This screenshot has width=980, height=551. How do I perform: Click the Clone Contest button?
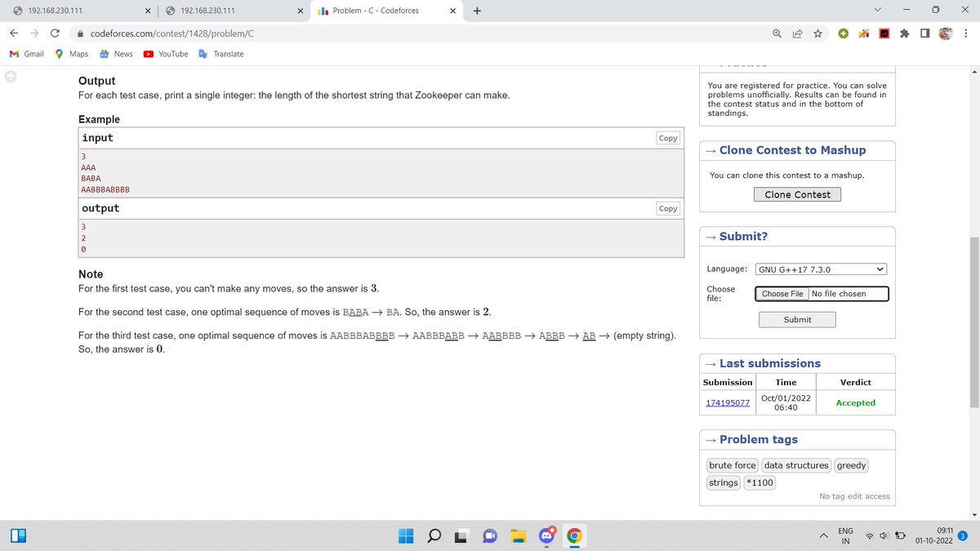[x=797, y=194]
